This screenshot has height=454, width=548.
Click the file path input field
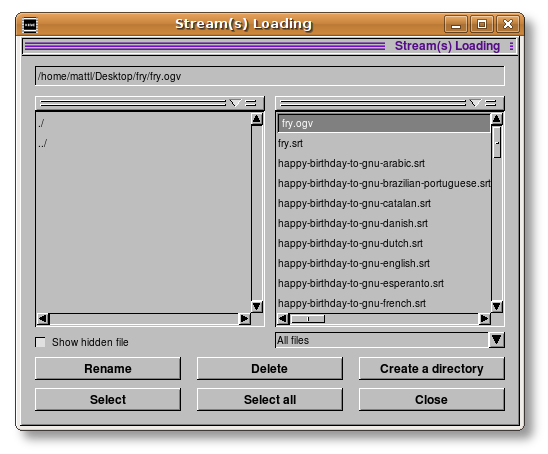(270, 76)
